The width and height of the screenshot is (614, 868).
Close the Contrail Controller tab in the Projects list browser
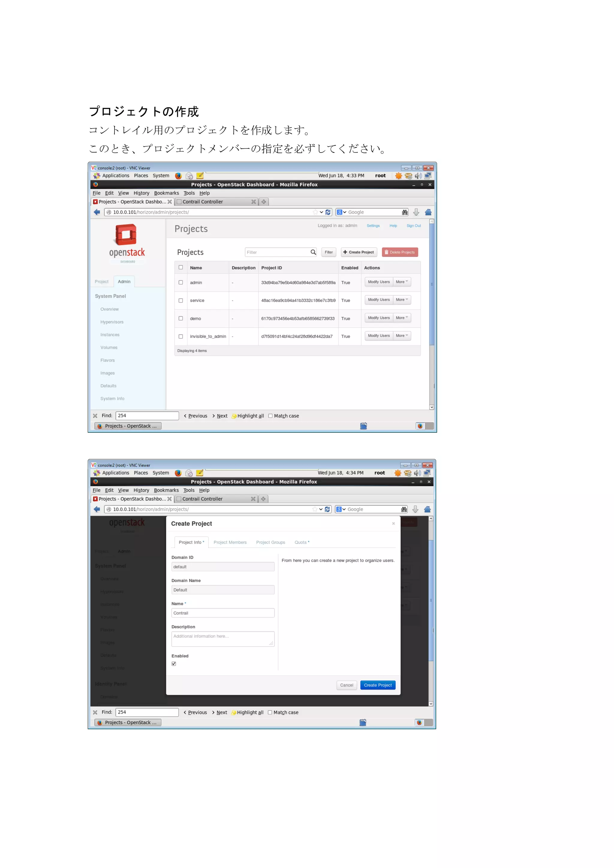(x=254, y=202)
